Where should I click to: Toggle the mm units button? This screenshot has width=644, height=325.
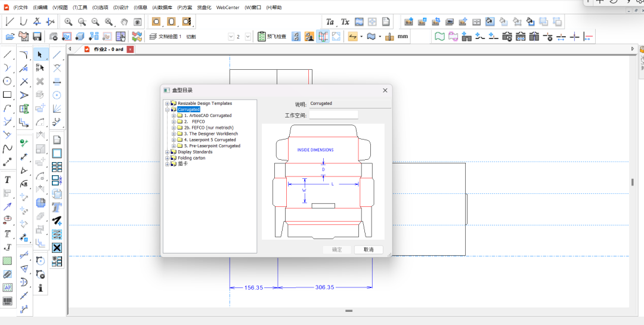403,37
